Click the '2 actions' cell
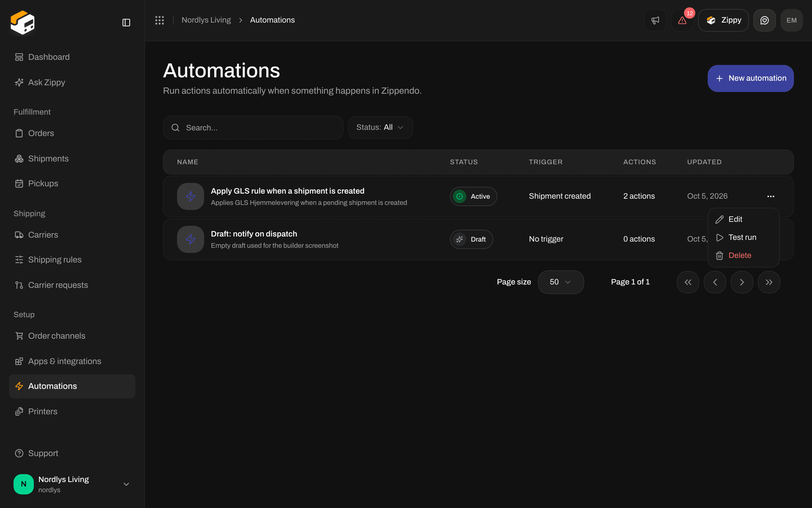The width and height of the screenshot is (812, 508). tap(639, 196)
